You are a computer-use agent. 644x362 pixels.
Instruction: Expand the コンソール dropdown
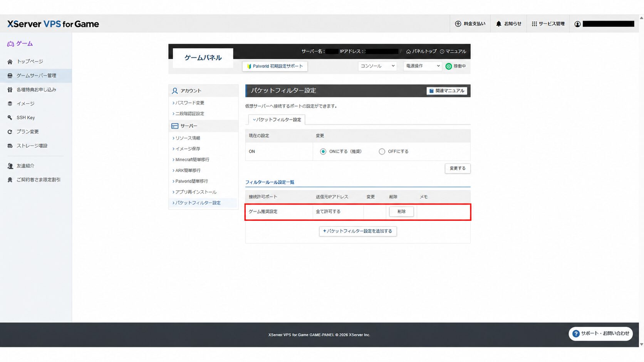coord(377,66)
